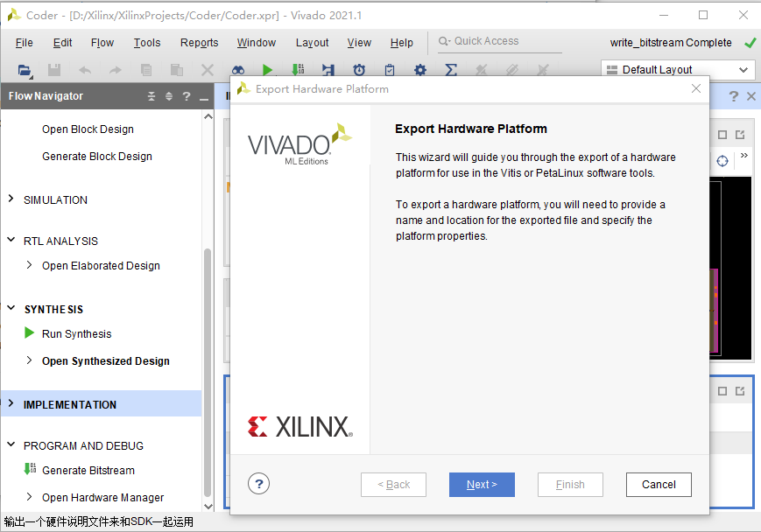Click Cancel in the export wizard

pyautogui.click(x=659, y=485)
